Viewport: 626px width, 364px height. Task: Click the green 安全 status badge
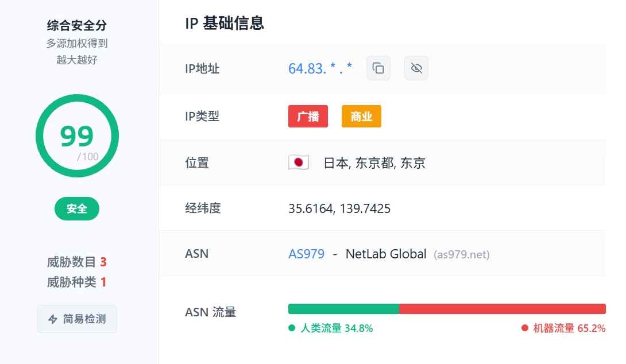point(76,209)
